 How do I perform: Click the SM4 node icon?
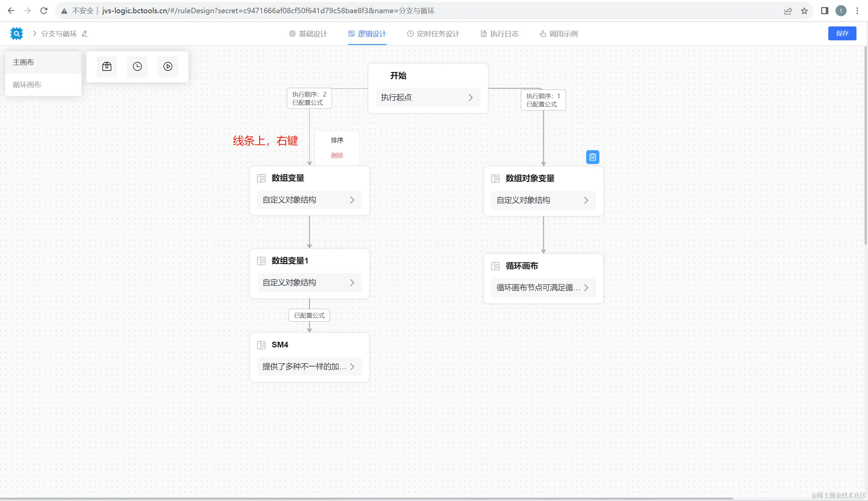click(261, 345)
